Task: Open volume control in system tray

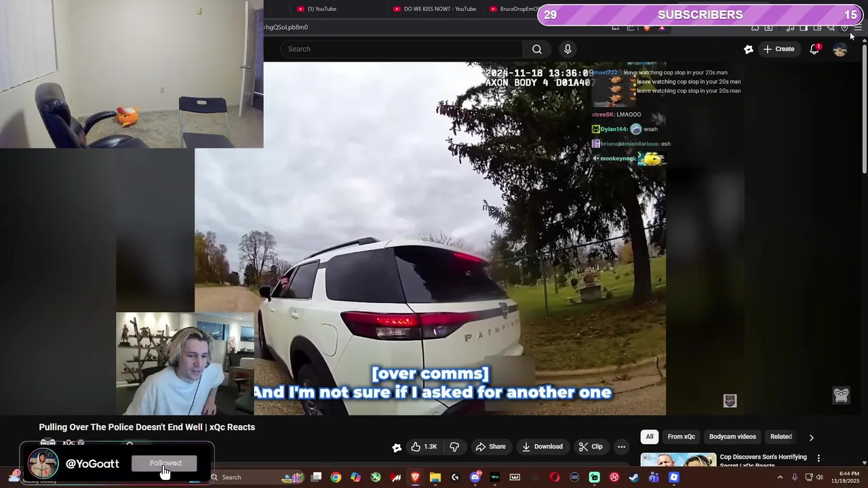Action: [x=820, y=477]
